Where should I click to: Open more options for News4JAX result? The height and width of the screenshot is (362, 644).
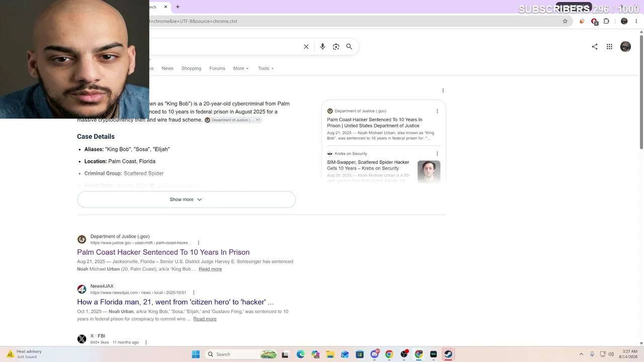coord(194,293)
